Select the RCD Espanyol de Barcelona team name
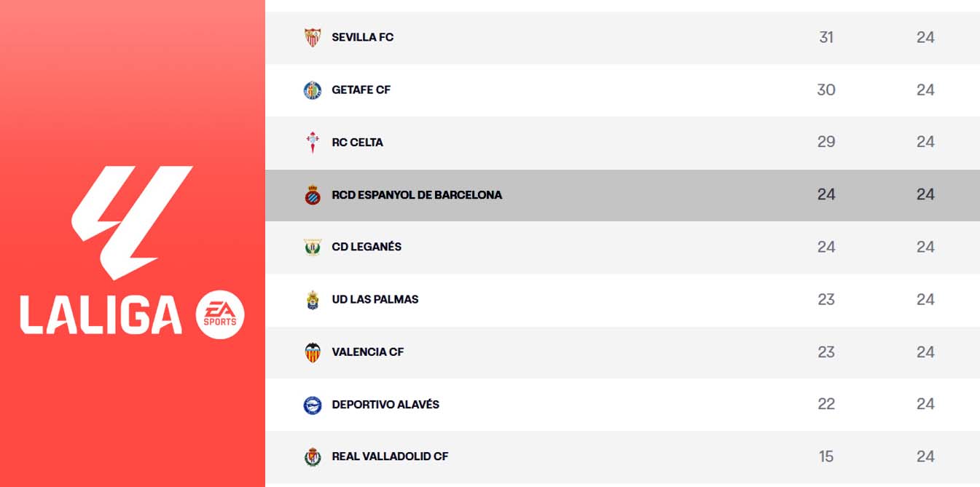 (x=417, y=195)
